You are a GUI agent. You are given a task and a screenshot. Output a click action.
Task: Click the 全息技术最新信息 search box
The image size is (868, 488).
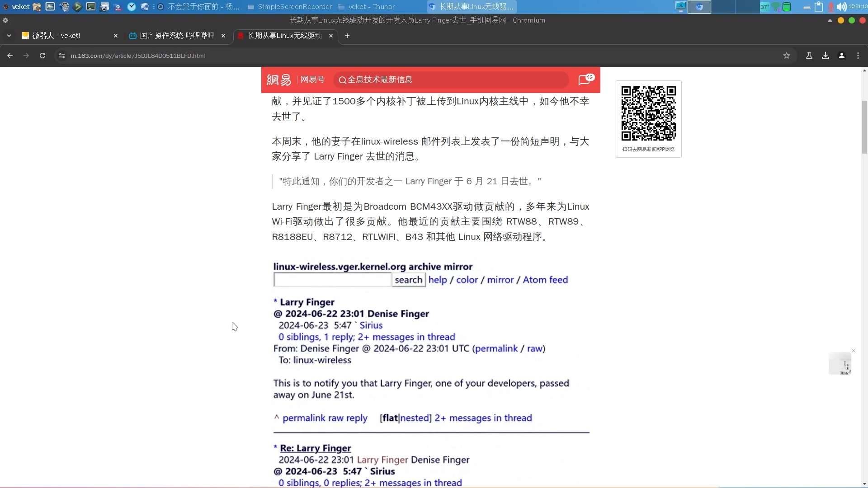(451, 80)
